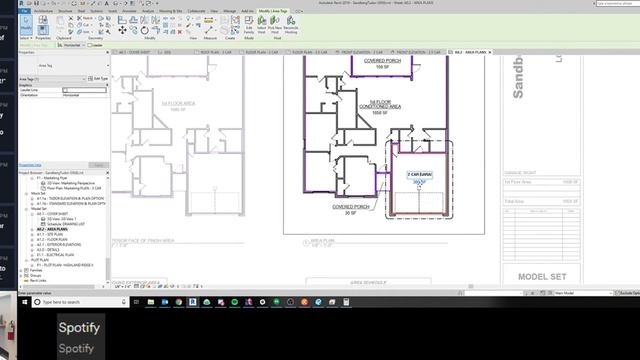
Task: Open File Explorer from the Windows taskbar
Action: coord(151,302)
